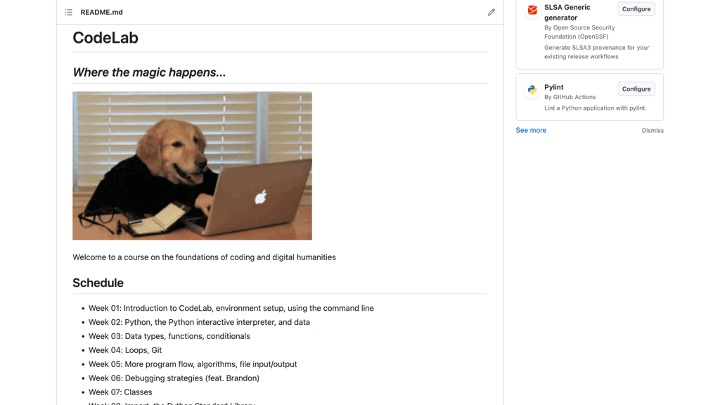This screenshot has width=720, height=405.
Task: Click the Week 04: Loops, Git entry
Action: (x=125, y=350)
